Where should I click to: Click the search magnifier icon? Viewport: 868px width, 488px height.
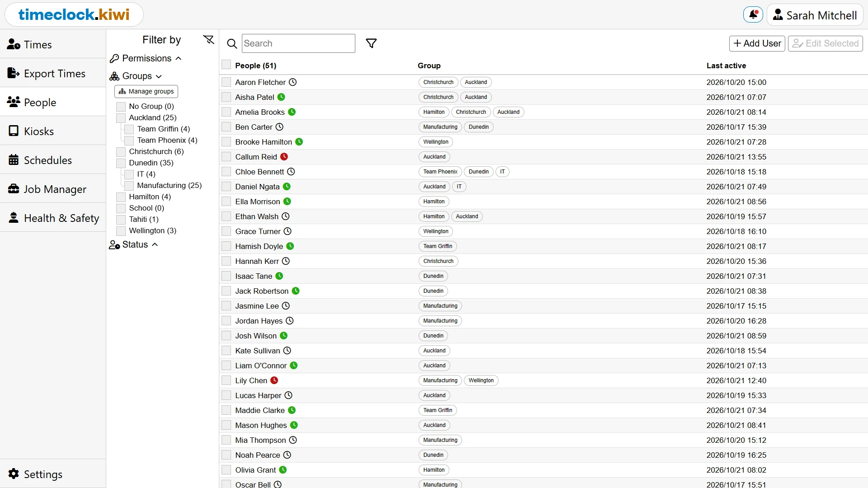[232, 43]
